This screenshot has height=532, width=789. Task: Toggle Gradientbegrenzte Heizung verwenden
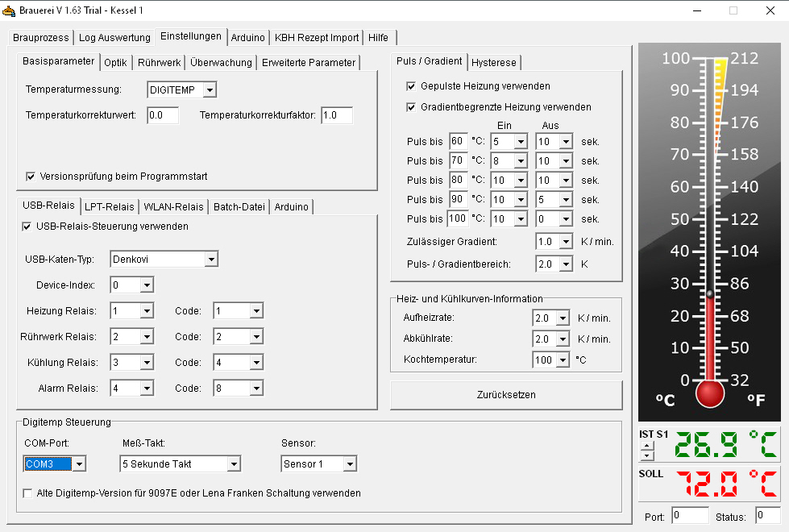[x=412, y=107]
